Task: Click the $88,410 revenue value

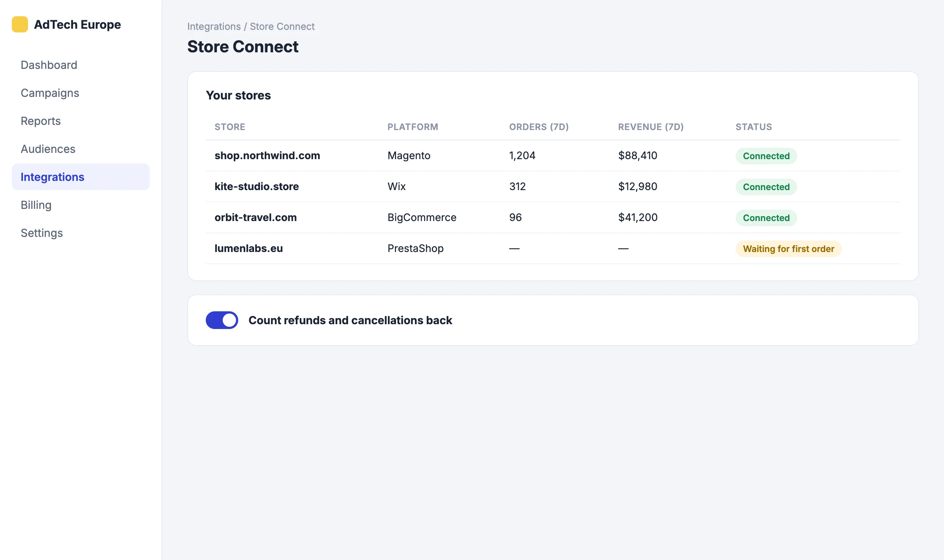Action: point(638,155)
